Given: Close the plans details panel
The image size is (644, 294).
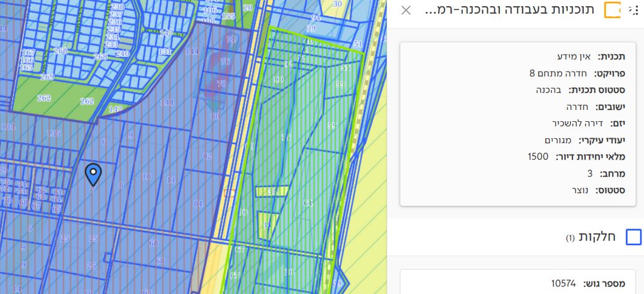Looking at the screenshot, I should pos(406,10).
